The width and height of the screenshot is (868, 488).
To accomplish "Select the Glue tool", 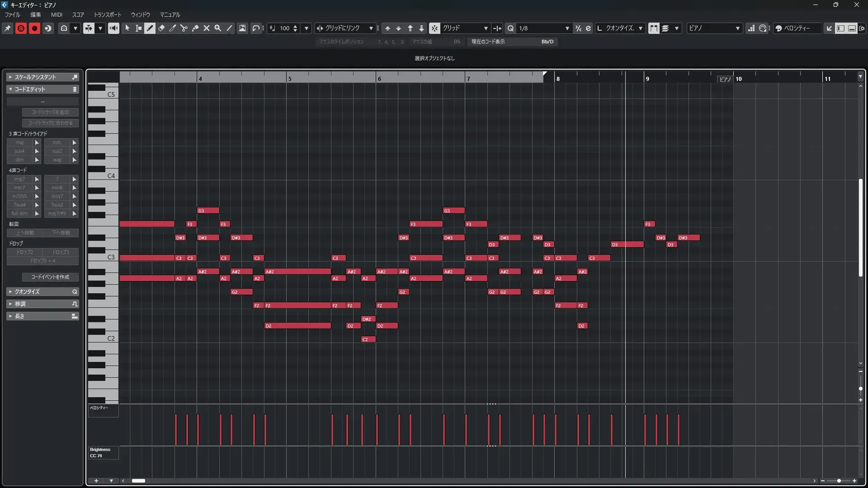I will [x=195, y=28].
